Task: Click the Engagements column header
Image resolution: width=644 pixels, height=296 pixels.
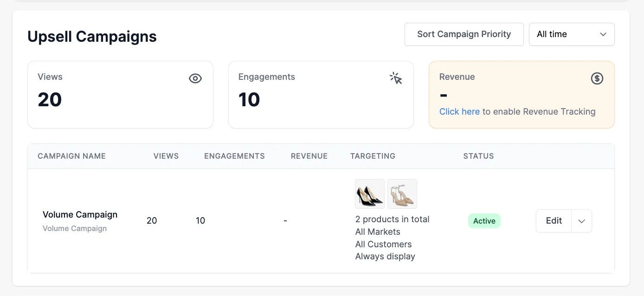Action: (x=234, y=156)
